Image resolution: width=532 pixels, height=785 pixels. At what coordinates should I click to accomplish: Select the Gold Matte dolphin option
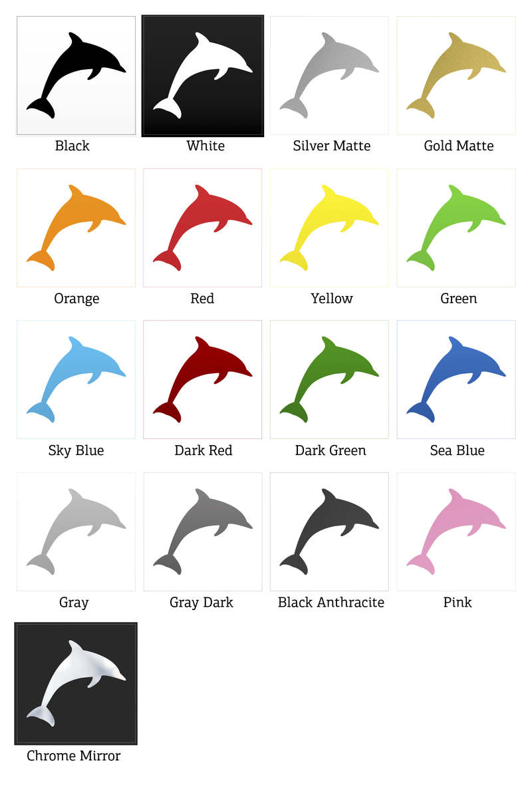[x=456, y=76]
